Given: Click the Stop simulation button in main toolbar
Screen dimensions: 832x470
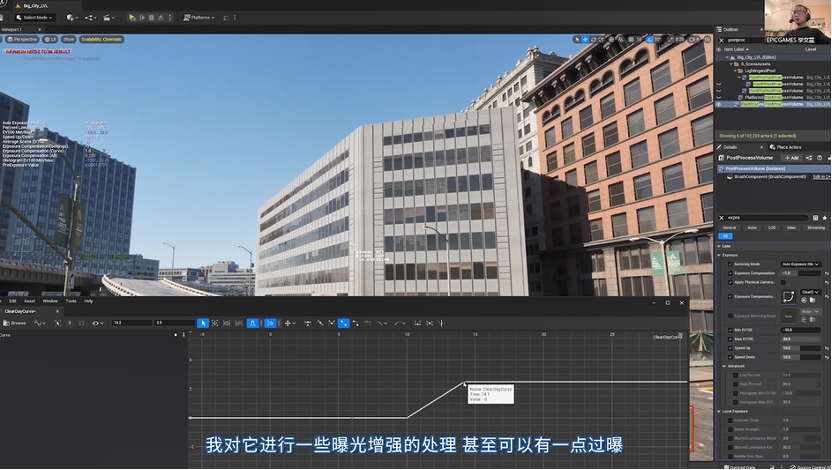Looking at the screenshot, I should point(151,18).
